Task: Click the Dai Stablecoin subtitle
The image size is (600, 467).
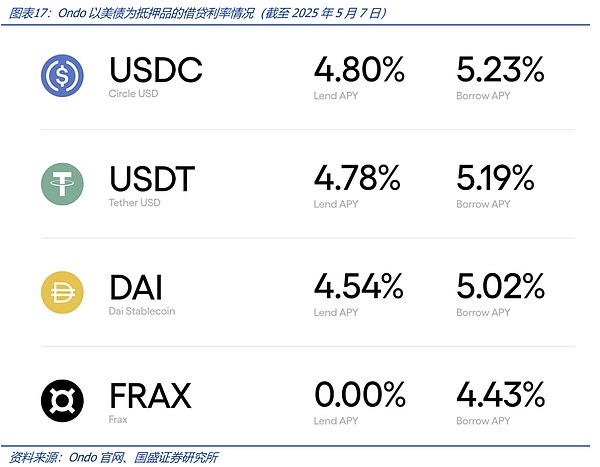Action: pos(141,311)
